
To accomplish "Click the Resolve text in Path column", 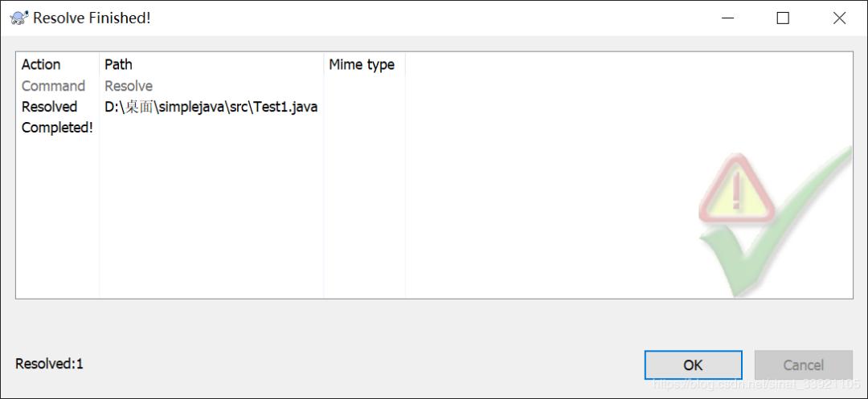I will coord(129,86).
